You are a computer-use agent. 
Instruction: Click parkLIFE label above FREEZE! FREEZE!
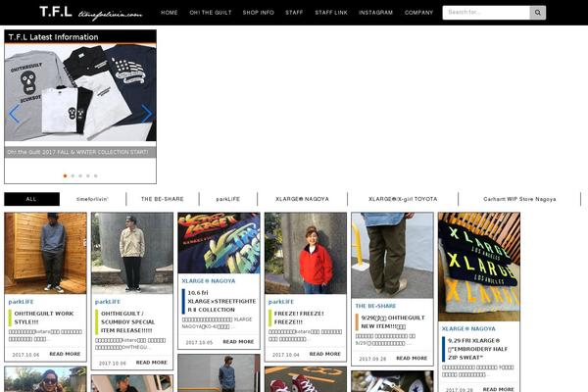pyautogui.click(x=281, y=302)
